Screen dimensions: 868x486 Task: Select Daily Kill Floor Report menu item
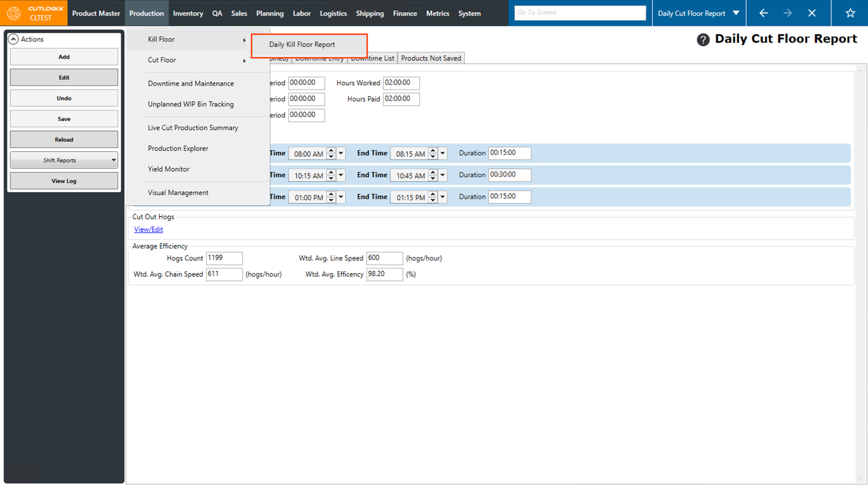tap(302, 44)
